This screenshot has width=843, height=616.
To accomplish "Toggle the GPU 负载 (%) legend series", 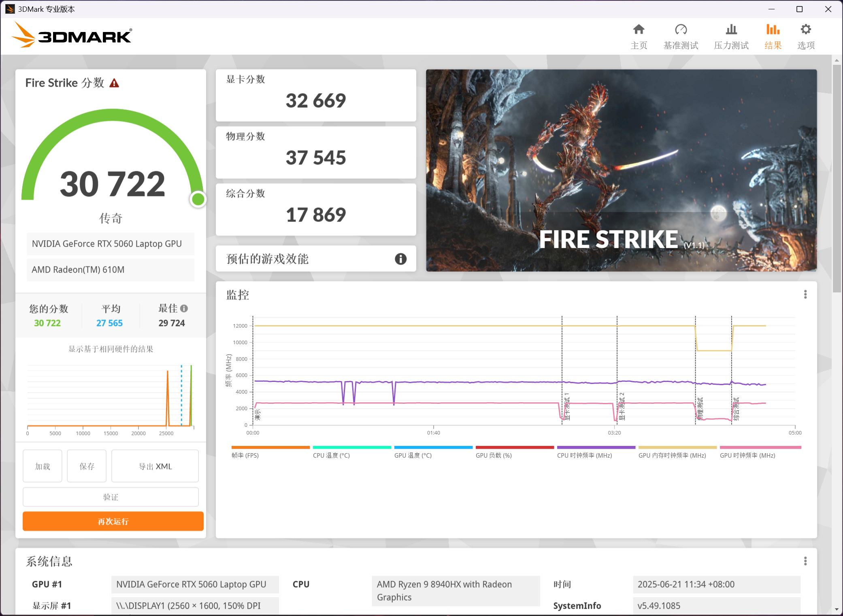I will coord(515,452).
